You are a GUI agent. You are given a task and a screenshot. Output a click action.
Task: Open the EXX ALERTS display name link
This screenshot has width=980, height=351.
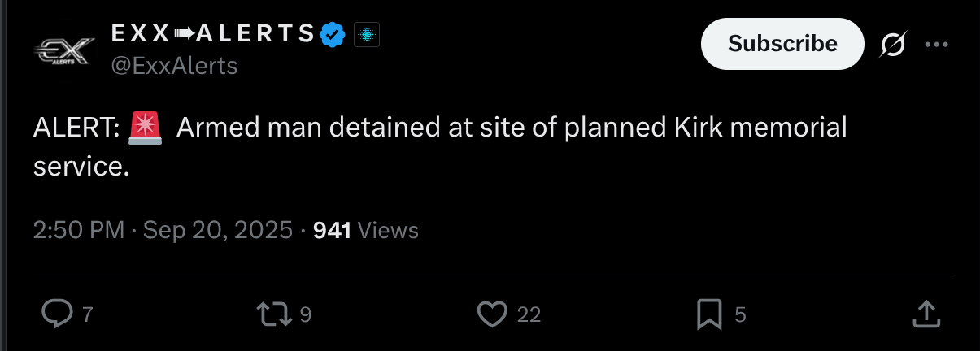click(x=211, y=34)
